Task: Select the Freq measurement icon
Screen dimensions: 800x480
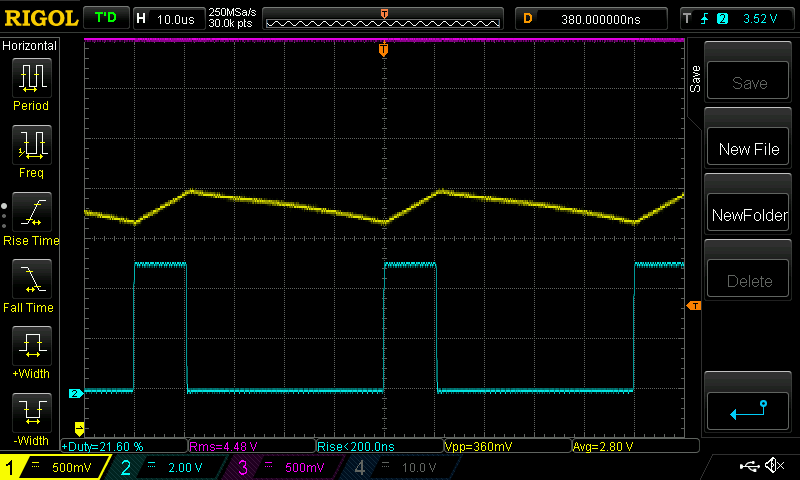Action: click(30, 146)
